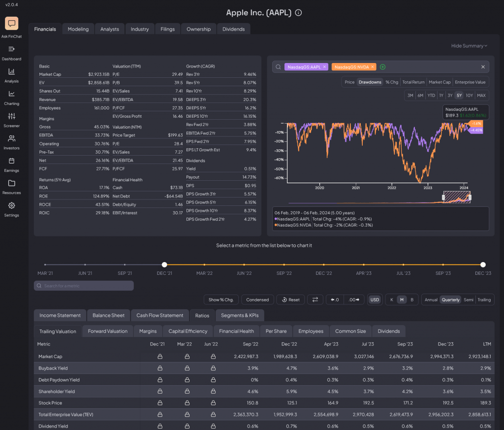Click the info icon beside Apple Inc. (AAPL)
Viewport: 504px width, 430px height.
pos(298,13)
